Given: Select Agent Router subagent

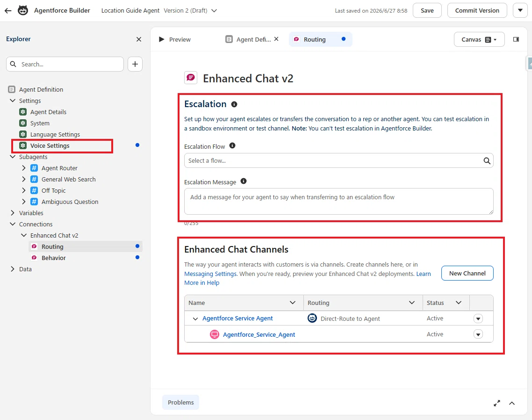Looking at the screenshot, I should pyautogui.click(x=59, y=168).
